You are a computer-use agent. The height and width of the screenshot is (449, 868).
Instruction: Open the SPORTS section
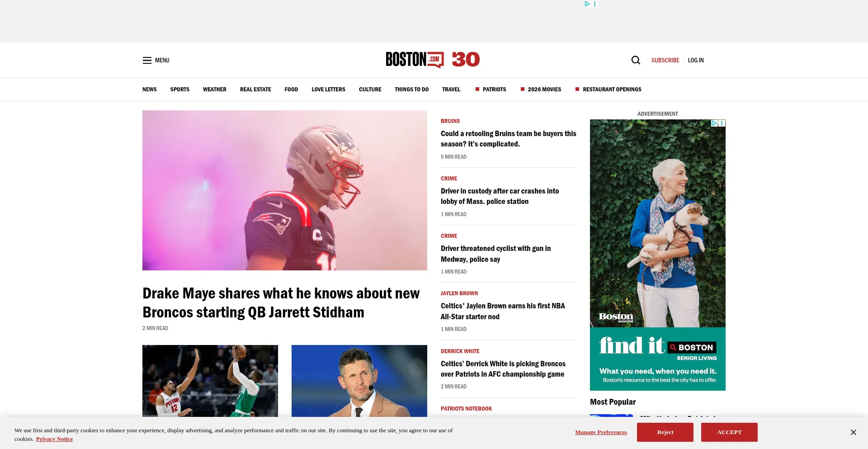pyautogui.click(x=180, y=90)
